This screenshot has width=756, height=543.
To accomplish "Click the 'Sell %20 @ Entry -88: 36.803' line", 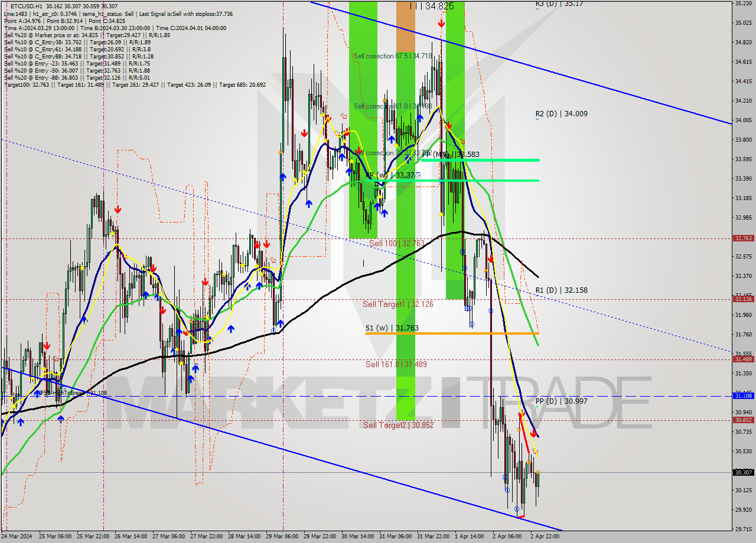I will coord(76,78).
